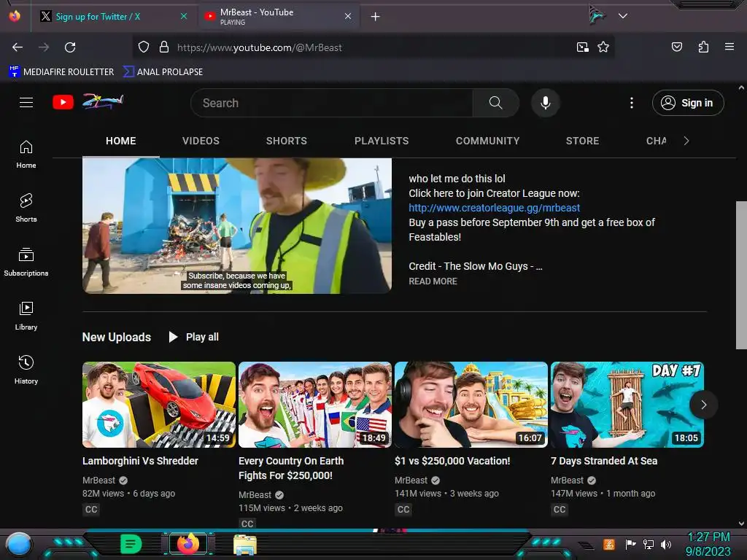The width and height of the screenshot is (747, 560).
Task: Click the browser address bar URL
Action: click(259, 47)
